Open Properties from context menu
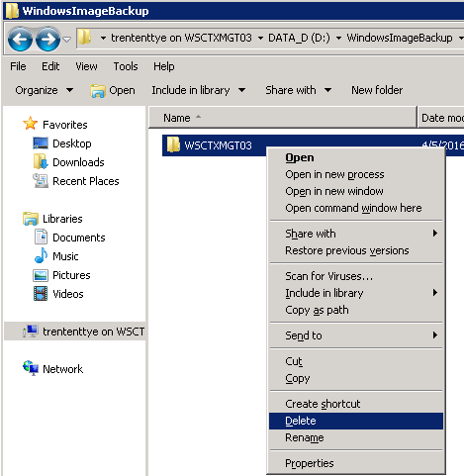This screenshot has height=476, width=464. [x=356, y=463]
